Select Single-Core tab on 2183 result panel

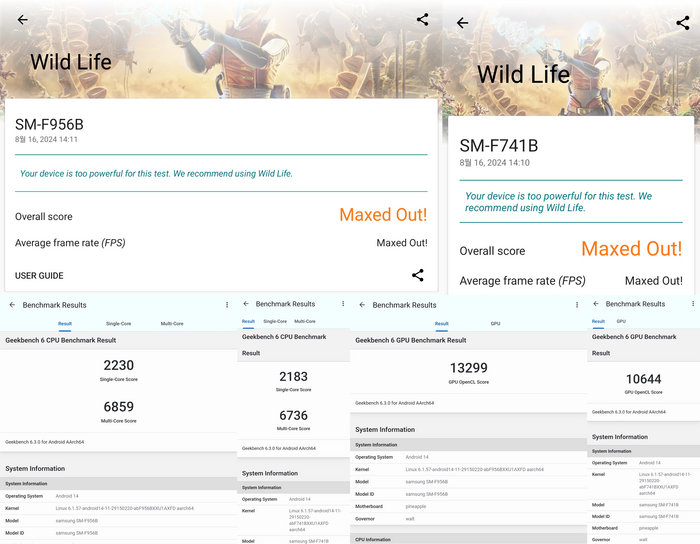(275, 321)
